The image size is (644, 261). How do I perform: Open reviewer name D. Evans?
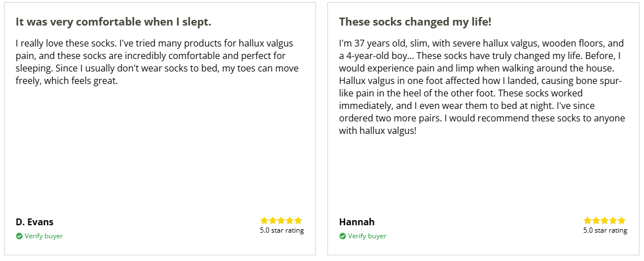point(35,222)
